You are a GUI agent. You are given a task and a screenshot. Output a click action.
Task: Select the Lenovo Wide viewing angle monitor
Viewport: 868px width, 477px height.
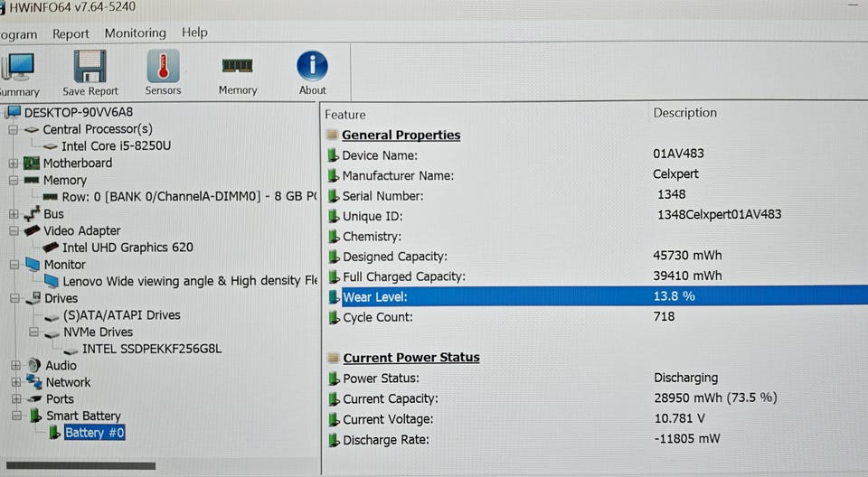pyautogui.click(x=190, y=281)
